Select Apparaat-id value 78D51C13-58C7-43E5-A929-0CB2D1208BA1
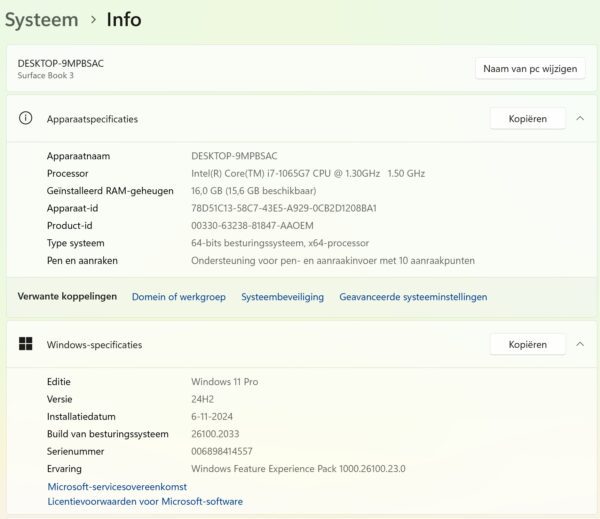This screenshot has width=600, height=519. coord(284,208)
